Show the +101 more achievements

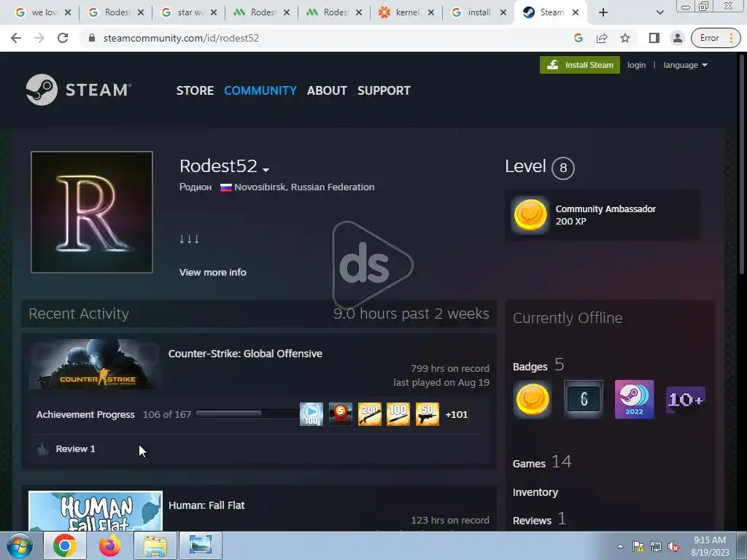pyautogui.click(x=457, y=415)
